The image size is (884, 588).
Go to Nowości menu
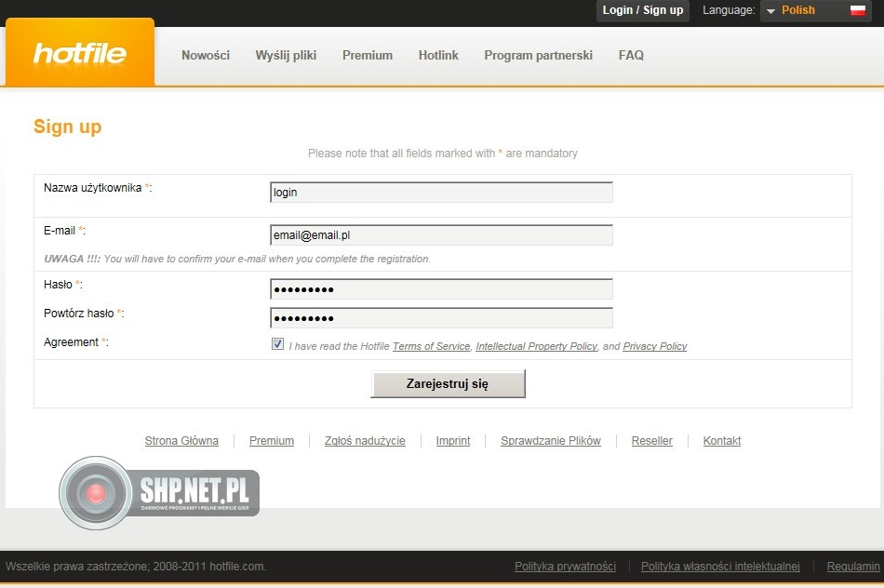pos(206,55)
